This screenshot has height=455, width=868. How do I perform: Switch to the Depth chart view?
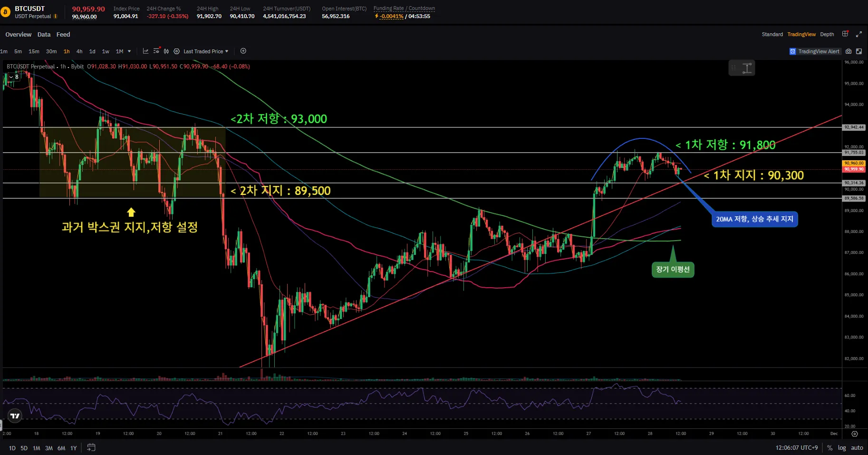tap(827, 34)
